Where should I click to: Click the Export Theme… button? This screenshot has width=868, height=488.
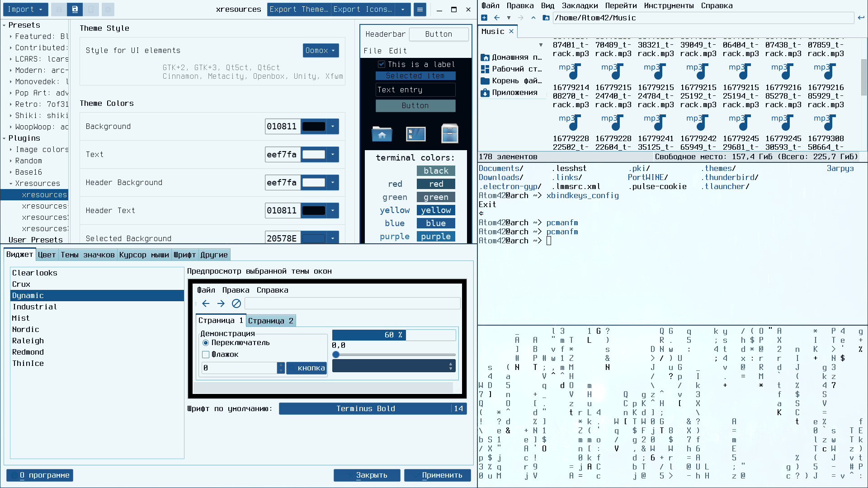click(299, 9)
